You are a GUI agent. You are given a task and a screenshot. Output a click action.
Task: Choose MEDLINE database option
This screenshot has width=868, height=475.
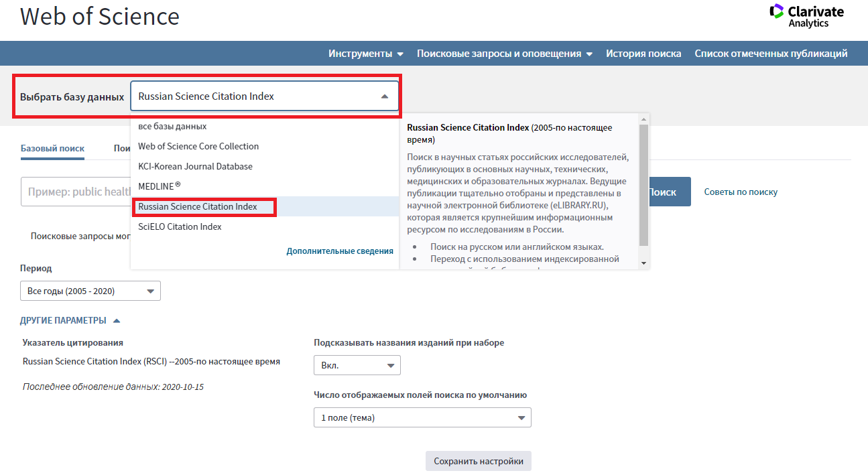(x=160, y=186)
